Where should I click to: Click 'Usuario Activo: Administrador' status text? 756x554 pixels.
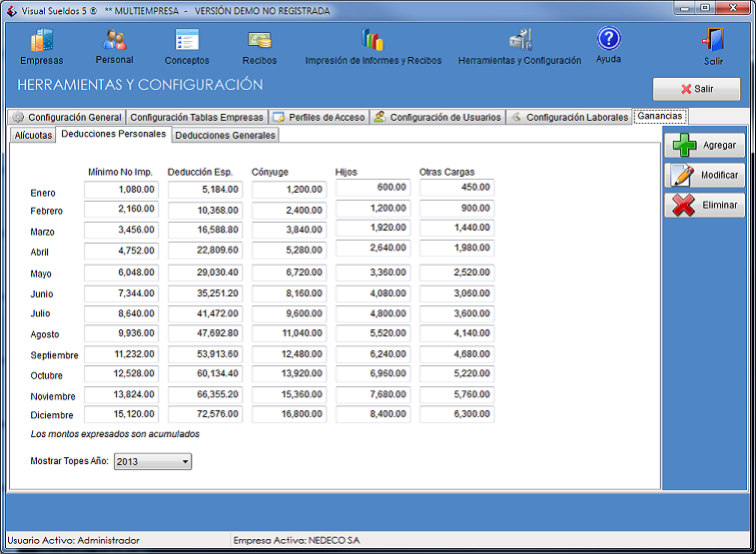[x=73, y=540]
